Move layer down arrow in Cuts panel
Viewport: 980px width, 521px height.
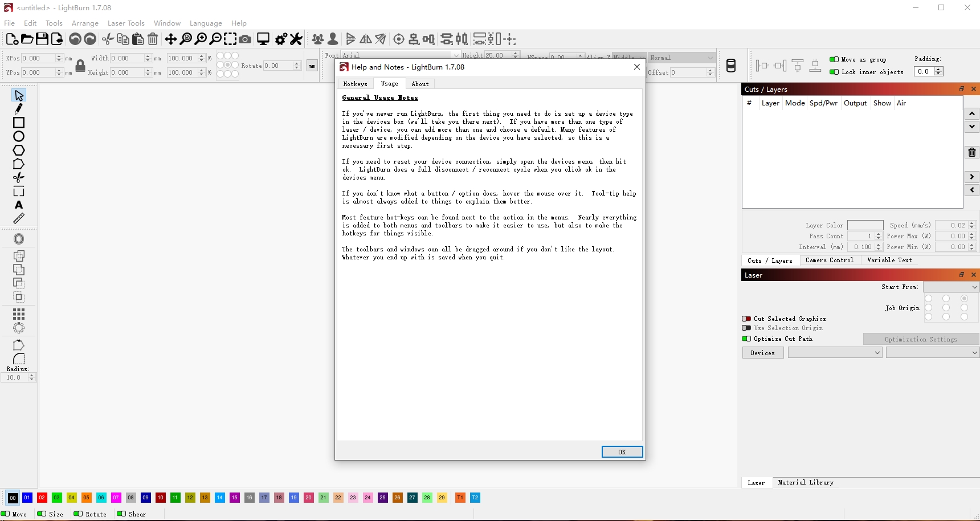(972, 127)
